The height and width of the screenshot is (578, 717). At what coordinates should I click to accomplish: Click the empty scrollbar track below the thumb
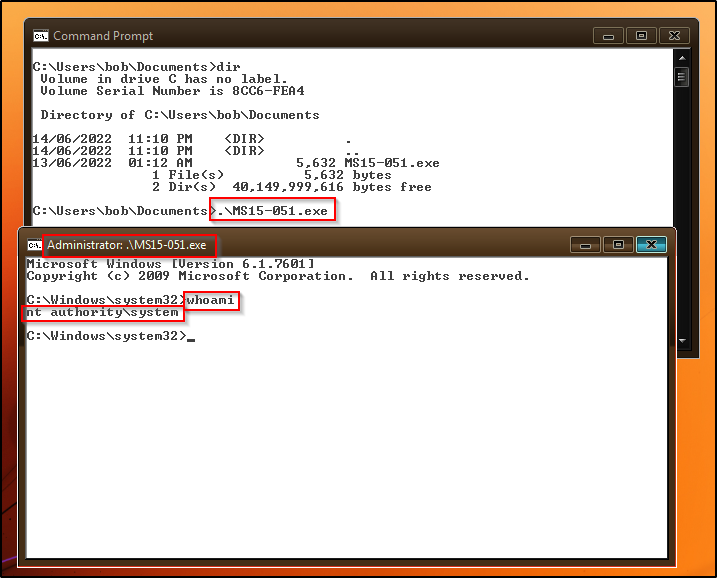[x=682, y=150]
